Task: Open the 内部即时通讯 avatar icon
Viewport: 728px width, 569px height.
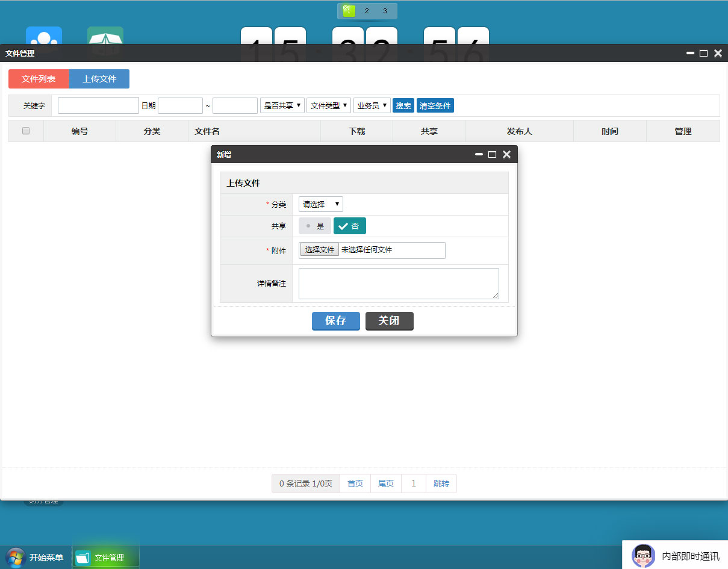Action: (643, 556)
